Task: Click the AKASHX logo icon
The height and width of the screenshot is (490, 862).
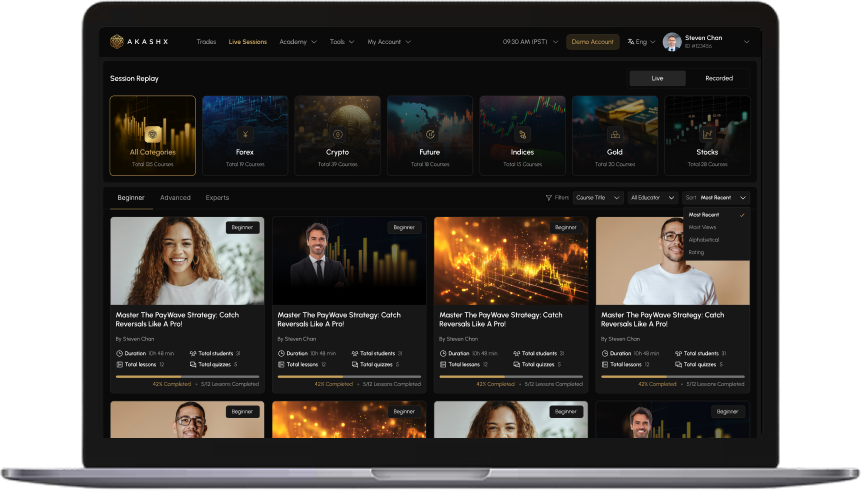Action: coord(117,42)
